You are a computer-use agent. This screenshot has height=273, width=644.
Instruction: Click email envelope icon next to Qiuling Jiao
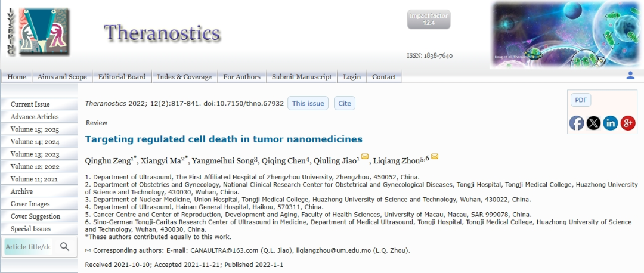(365, 156)
